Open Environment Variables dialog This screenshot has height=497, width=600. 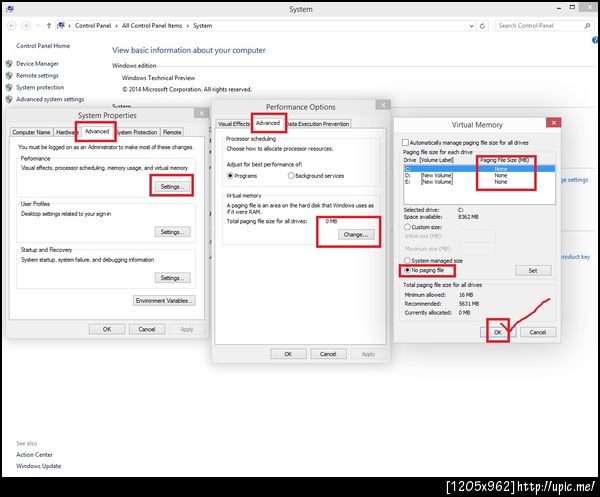(164, 300)
